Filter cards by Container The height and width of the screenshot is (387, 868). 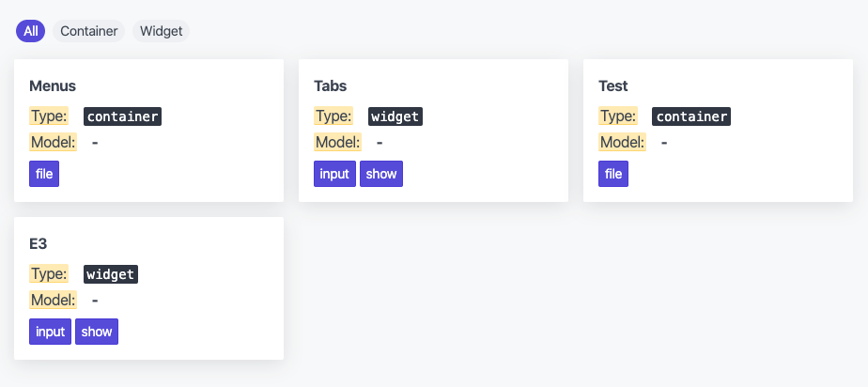pyautogui.click(x=88, y=31)
